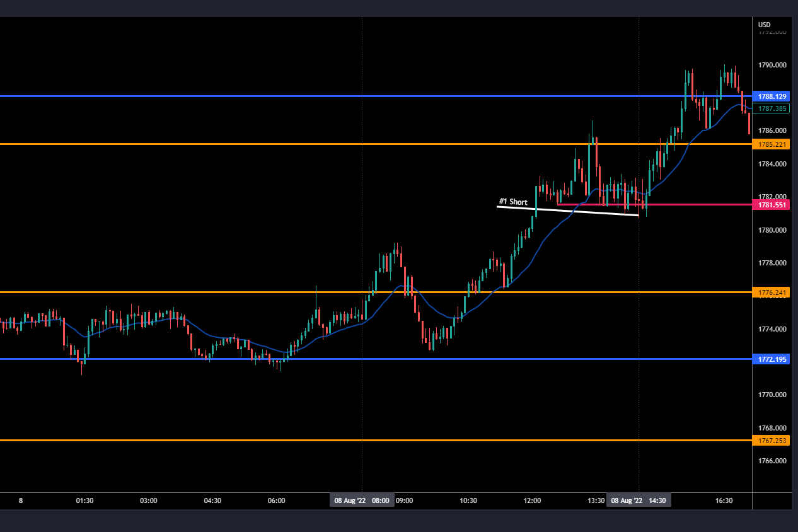
Task: Click the 12:00 mark on time axis
Action: (532, 500)
